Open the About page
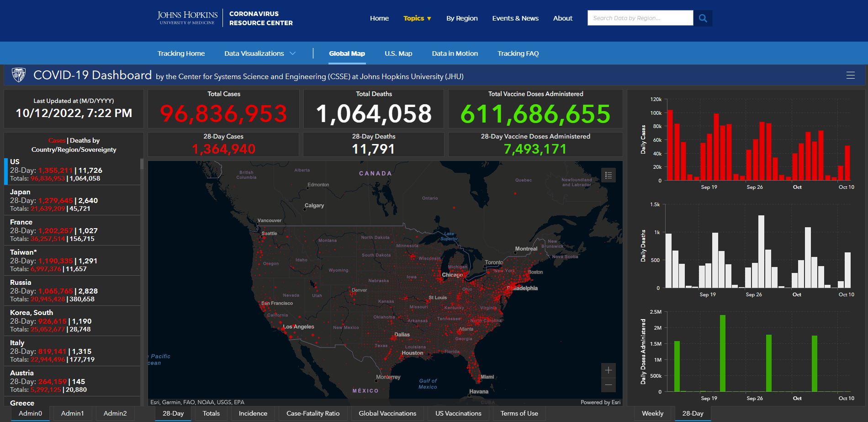The width and height of the screenshot is (868, 422). point(562,18)
